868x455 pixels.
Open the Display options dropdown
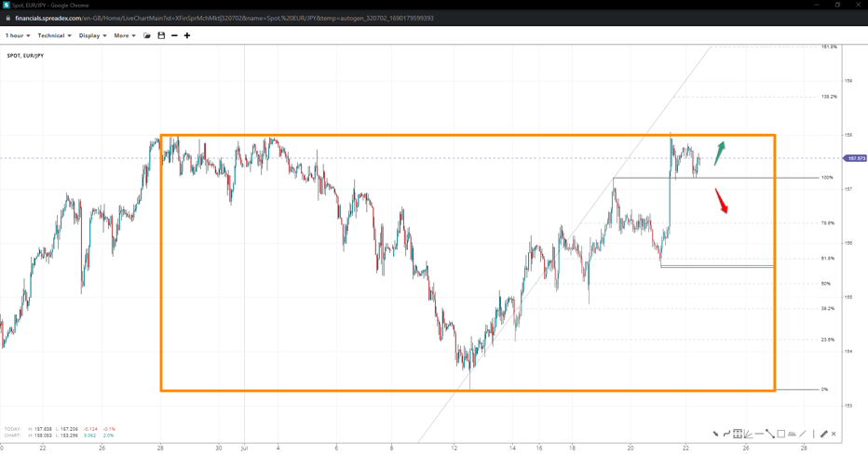pyautogui.click(x=92, y=35)
